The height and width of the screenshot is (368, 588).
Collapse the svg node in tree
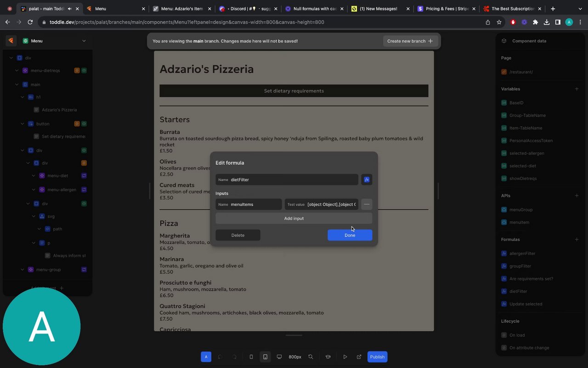(34, 216)
